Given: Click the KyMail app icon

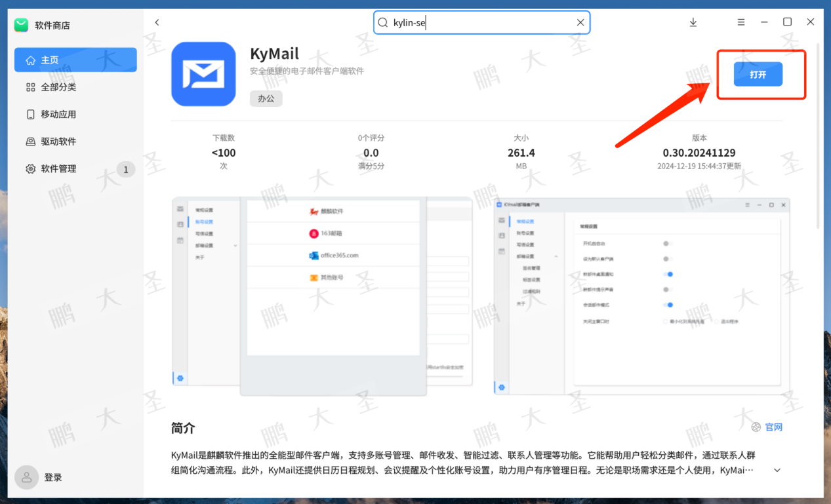Looking at the screenshot, I should 203,74.
